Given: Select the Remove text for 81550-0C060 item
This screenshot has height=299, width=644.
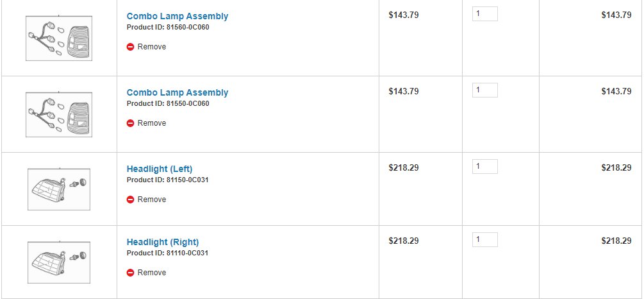Looking at the screenshot, I should (x=152, y=123).
